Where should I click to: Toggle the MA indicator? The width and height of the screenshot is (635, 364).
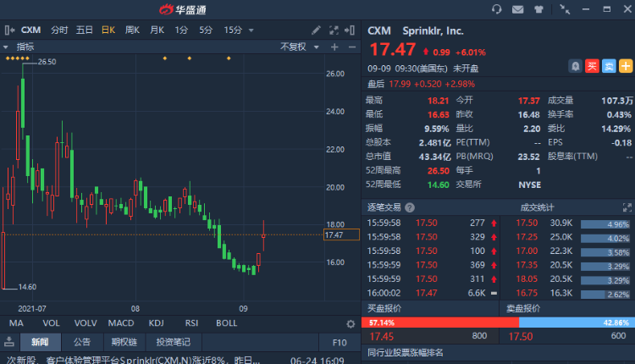16,323
